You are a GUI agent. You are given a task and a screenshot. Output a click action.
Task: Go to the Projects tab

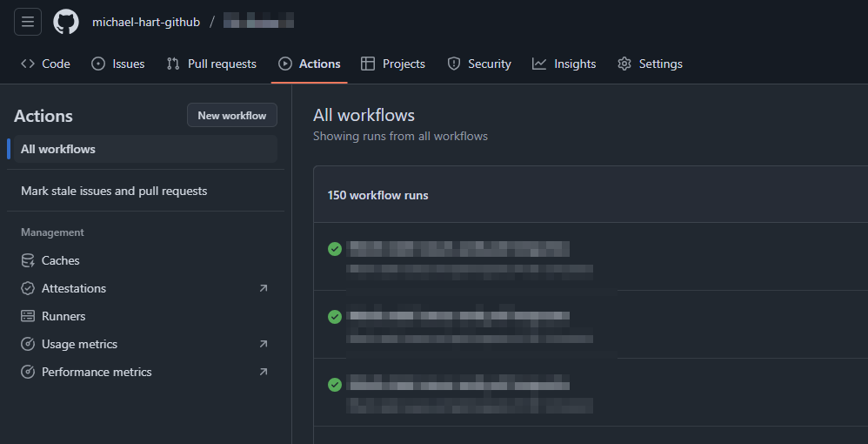[x=393, y=64]
